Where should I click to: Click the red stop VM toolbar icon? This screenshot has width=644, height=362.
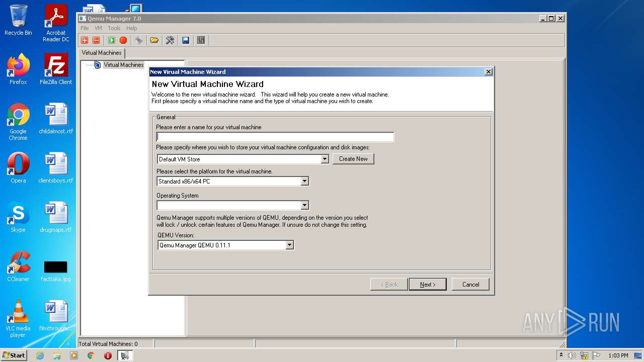point(123,40)
